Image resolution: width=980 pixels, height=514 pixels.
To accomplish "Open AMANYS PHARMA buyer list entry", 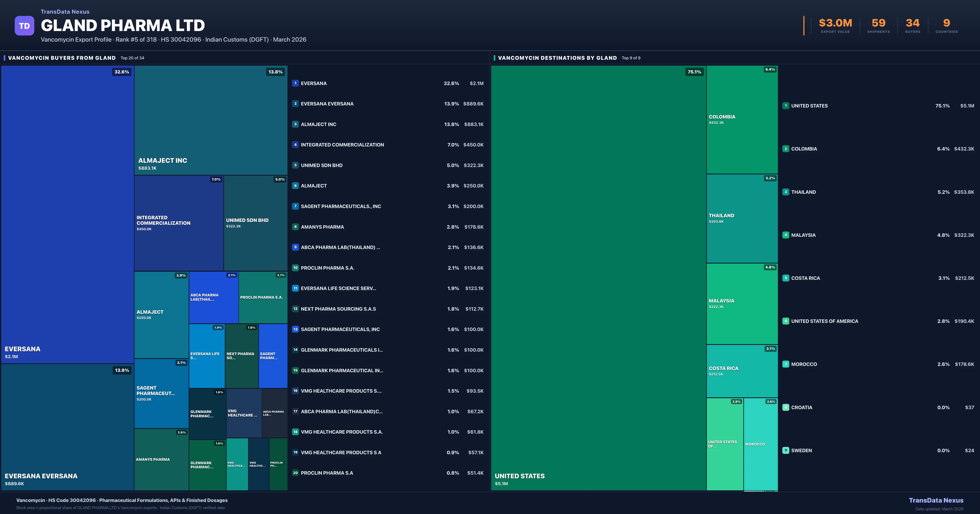I will point(322,227).
